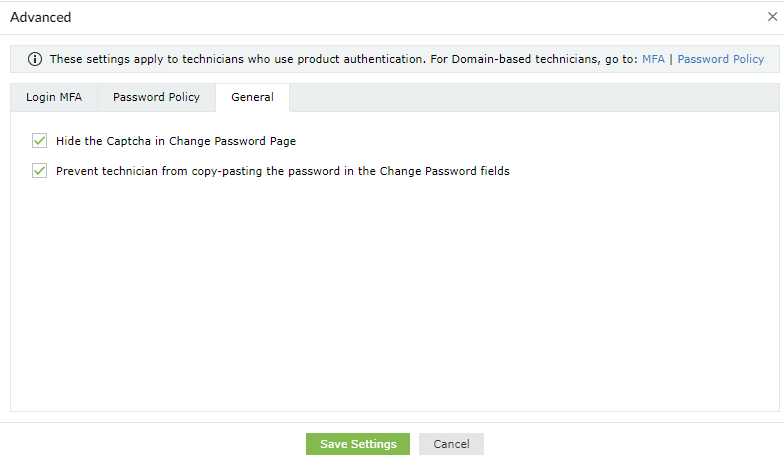Toggle the prevent copy-pasting password checkbox

(x=40, y=171)
